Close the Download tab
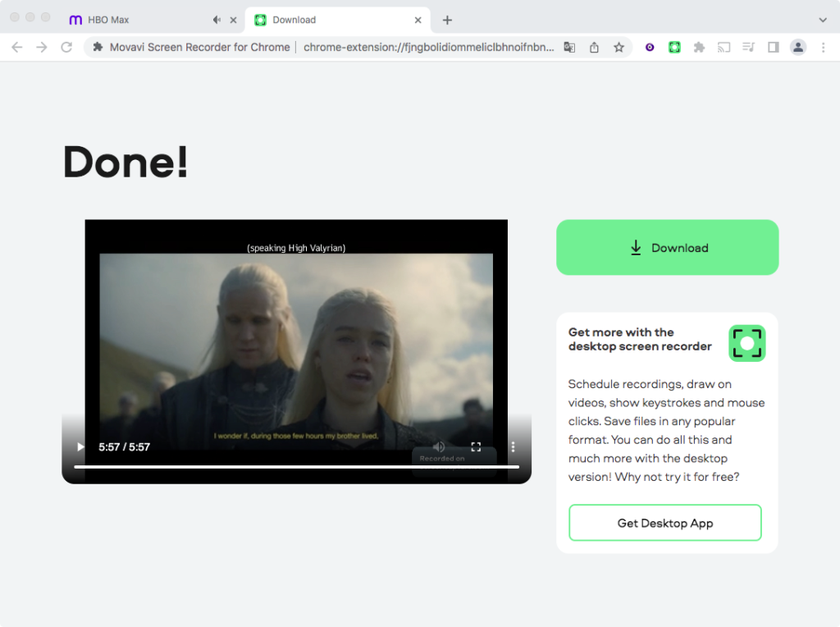840x627 pixels. [418, 20]
